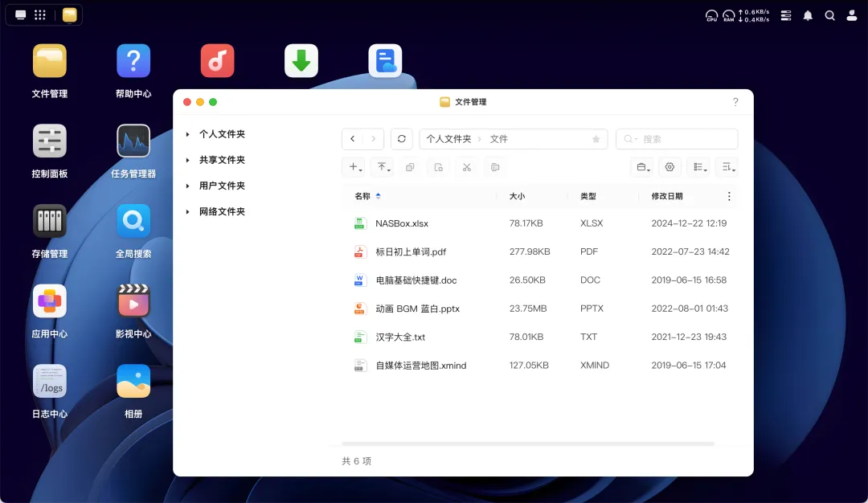Open the list view mode dropdown
This screenshot has width=868, height=503.
coord(700,167)
